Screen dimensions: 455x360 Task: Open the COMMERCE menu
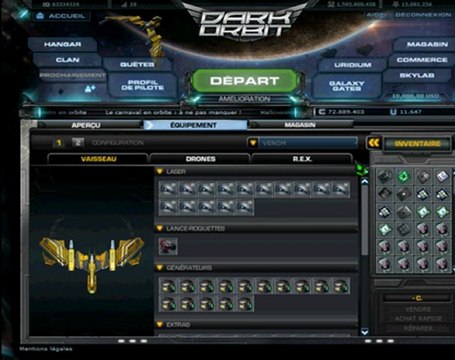point(422,60)
